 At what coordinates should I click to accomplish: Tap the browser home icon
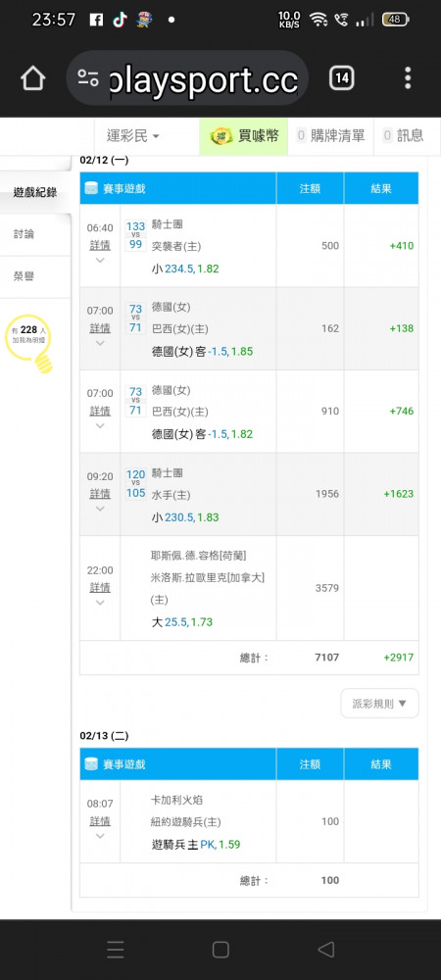coord(33,78)
